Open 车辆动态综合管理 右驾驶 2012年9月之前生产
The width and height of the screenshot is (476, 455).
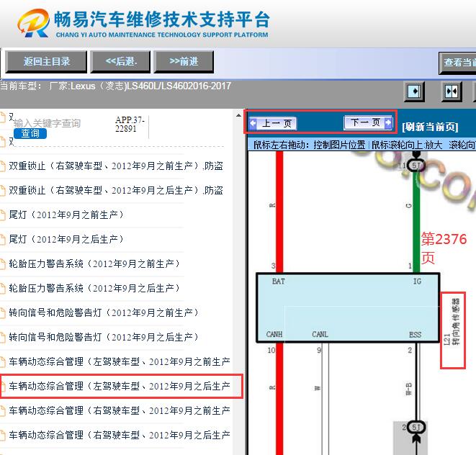(120, 410)
